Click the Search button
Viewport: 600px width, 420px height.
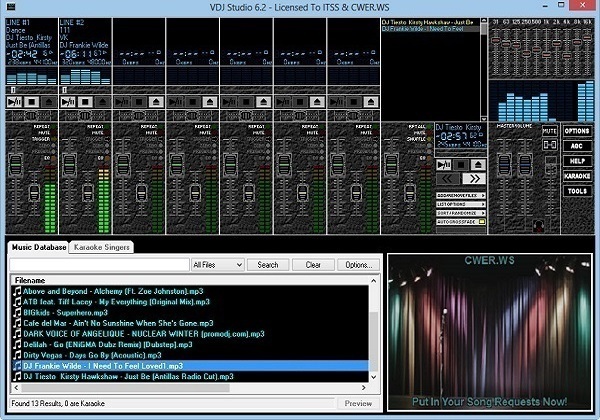coord(268,265)
